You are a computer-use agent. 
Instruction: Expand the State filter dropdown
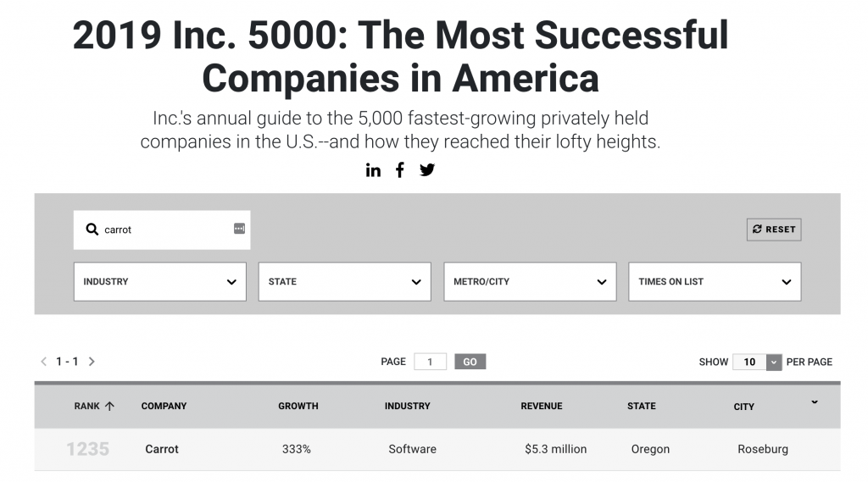pyautogui.click(x=345, y=282)
